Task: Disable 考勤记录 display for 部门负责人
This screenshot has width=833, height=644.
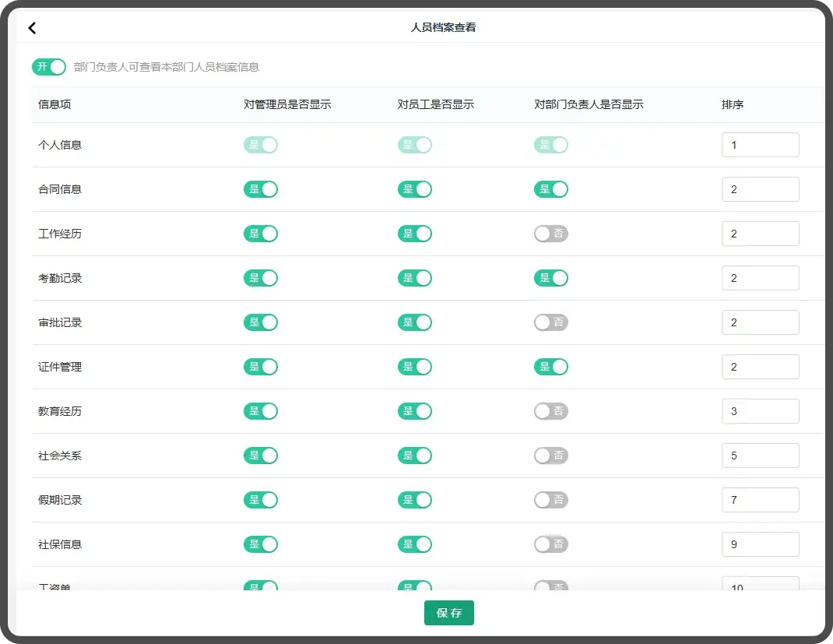Action: (551, 278)
